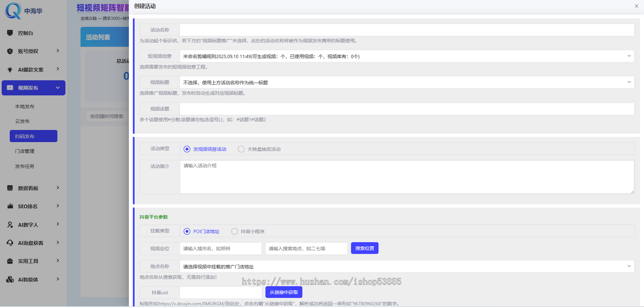Click the 数据看板 icon in sidebar
The height and width of the screenshot is (307, 644).
click(x=10, y=188)
